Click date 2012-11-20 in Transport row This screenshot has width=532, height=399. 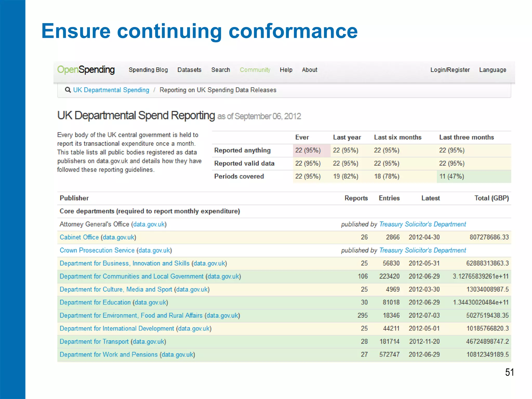click(424, 341)
